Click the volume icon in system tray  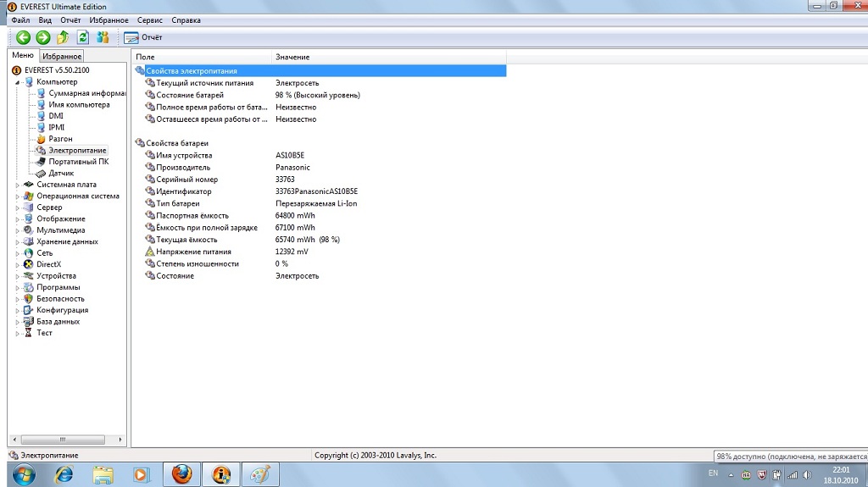(808, 475)
